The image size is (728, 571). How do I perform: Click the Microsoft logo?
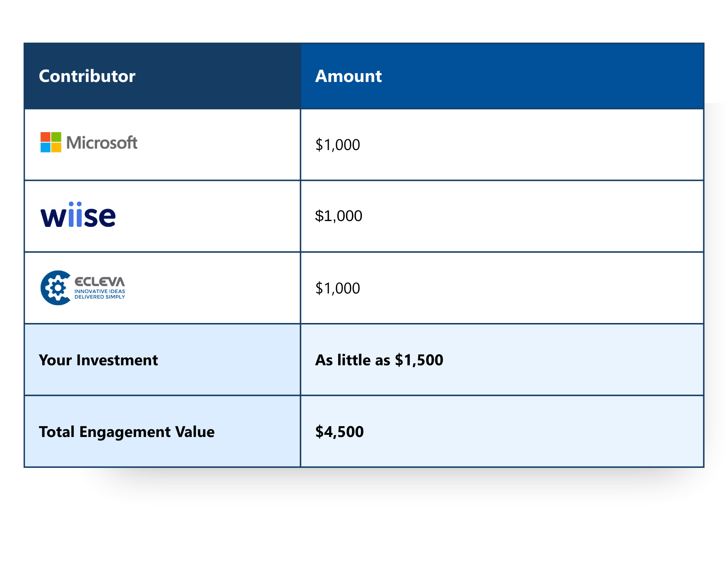[89, 142]
